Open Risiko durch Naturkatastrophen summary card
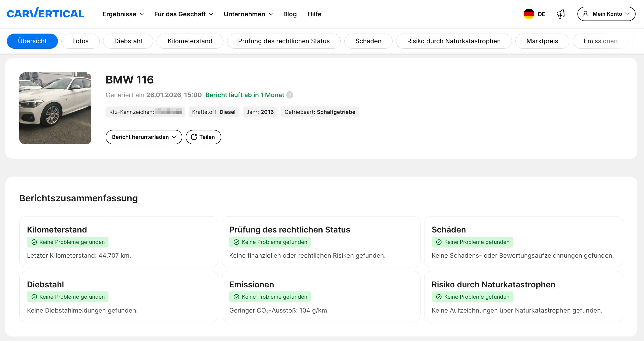 coord(523,297)
